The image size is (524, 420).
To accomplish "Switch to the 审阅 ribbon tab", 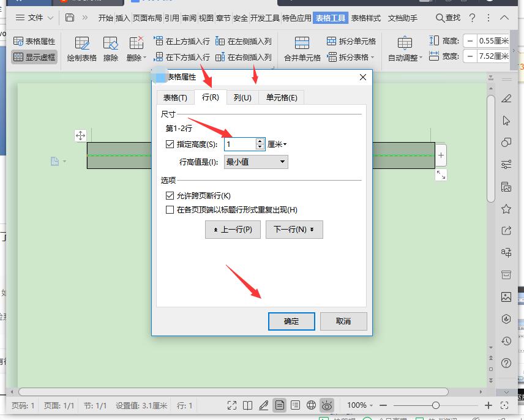I will [189, 18].
